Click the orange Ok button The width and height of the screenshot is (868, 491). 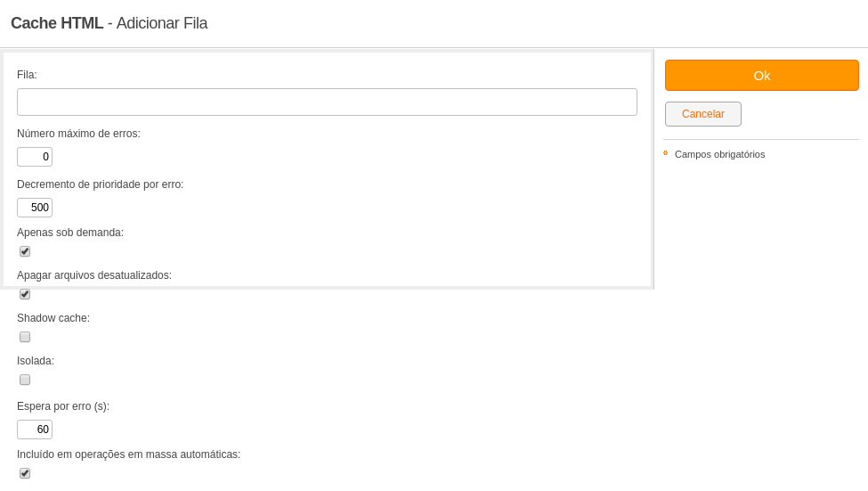pyautogui.click(x=762, y=76)
